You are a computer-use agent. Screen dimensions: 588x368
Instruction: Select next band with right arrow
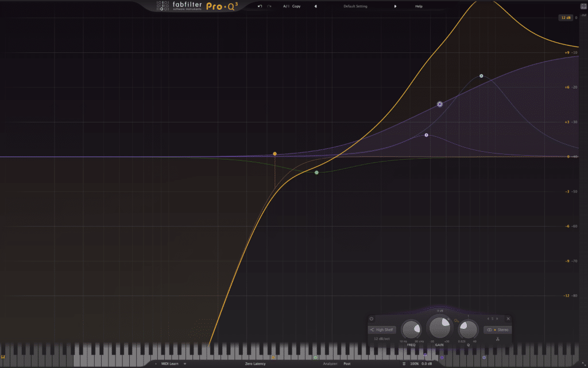point(497,319)
